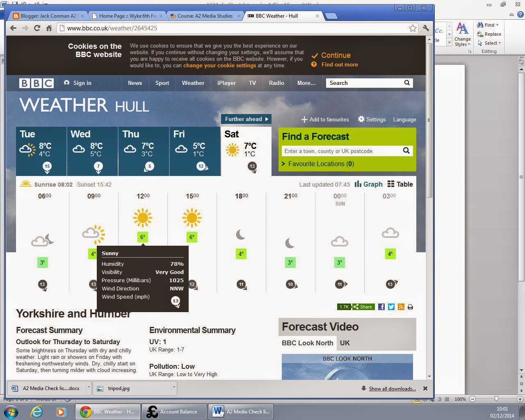Open Change Styles in Word
Image resolution: width=525 pixels, height=420 pixels.
point(462,34)
